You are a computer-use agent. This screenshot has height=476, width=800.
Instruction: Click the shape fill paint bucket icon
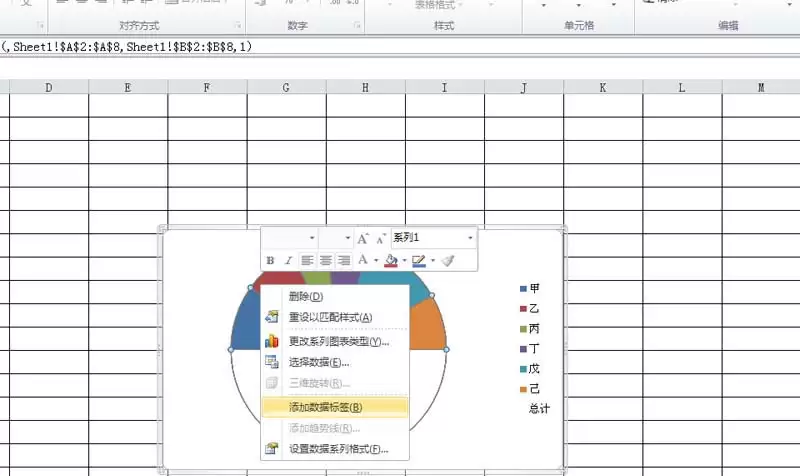391,260
